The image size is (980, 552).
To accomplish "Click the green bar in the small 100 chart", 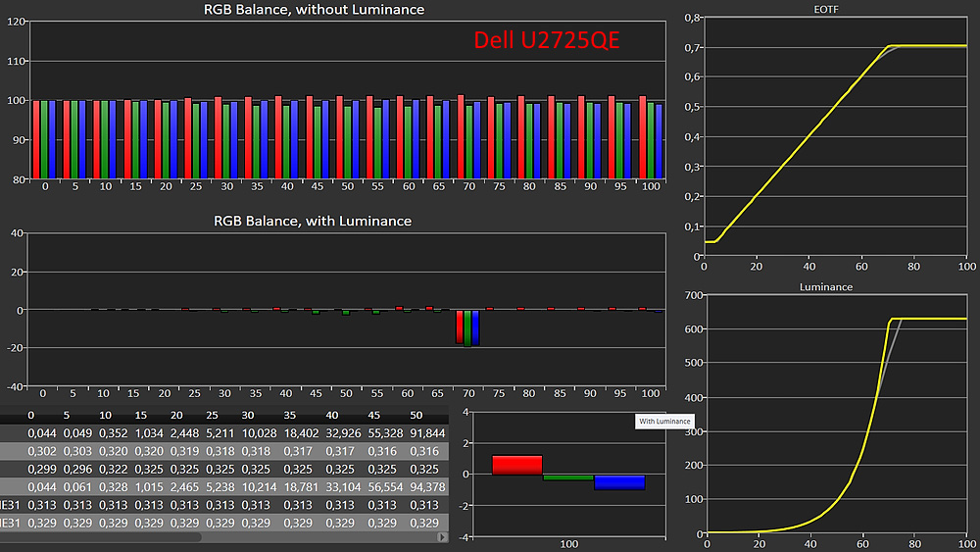I will (568, 477).
